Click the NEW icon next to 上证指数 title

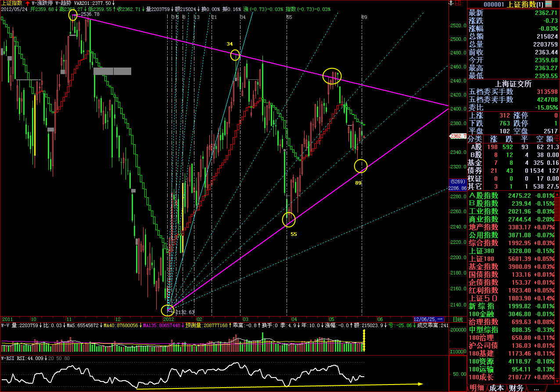549,4
